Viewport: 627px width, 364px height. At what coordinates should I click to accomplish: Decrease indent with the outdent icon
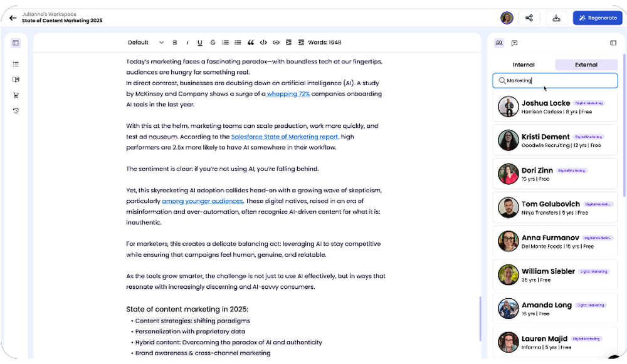pyautogui.click(x=301, y=43)
